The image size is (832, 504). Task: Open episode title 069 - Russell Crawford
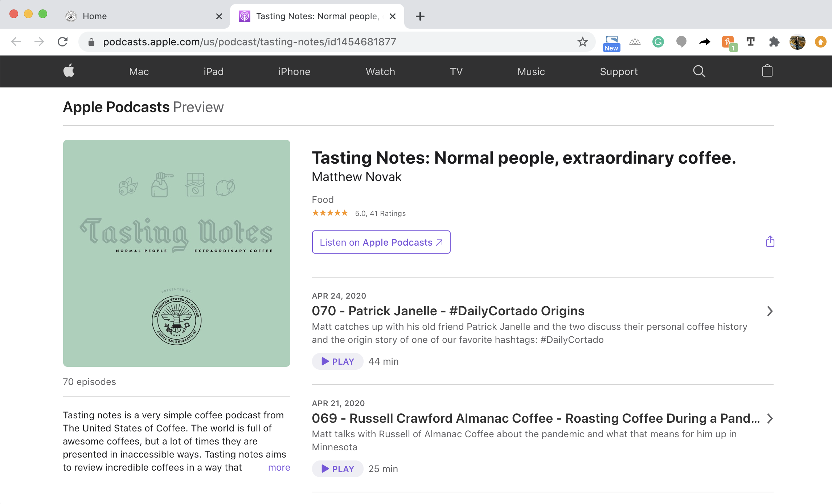click(536, 418)
